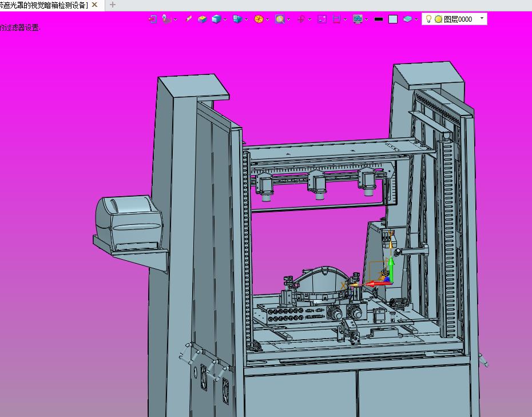The image size is (532, 417).
Task: Open dropdown beside teal slab icon
Action: coord(416,19)
